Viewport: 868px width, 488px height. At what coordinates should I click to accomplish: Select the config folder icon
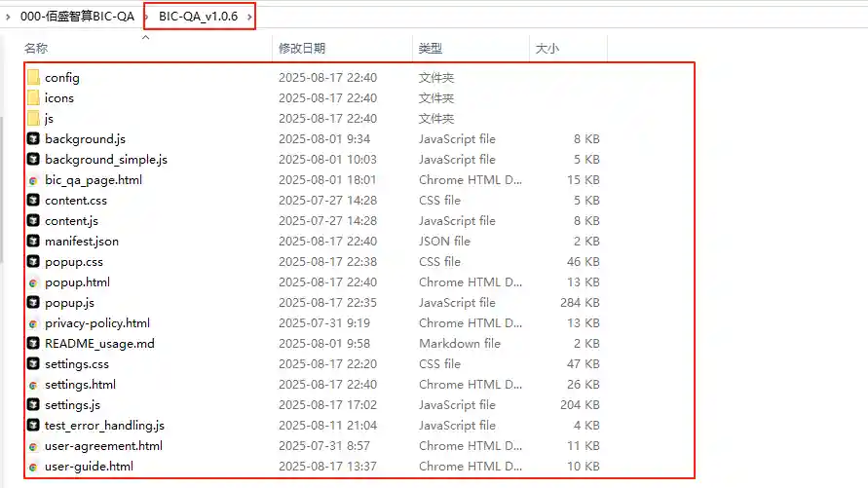(33, 78)
